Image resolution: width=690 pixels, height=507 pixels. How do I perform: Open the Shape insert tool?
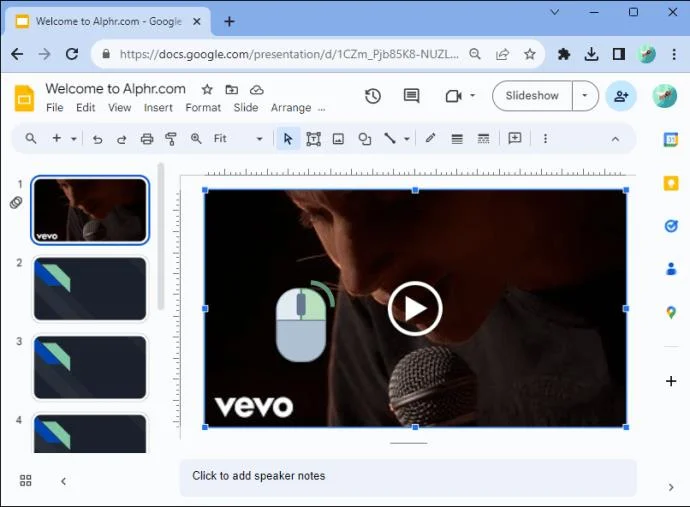(x=364, y=139)
